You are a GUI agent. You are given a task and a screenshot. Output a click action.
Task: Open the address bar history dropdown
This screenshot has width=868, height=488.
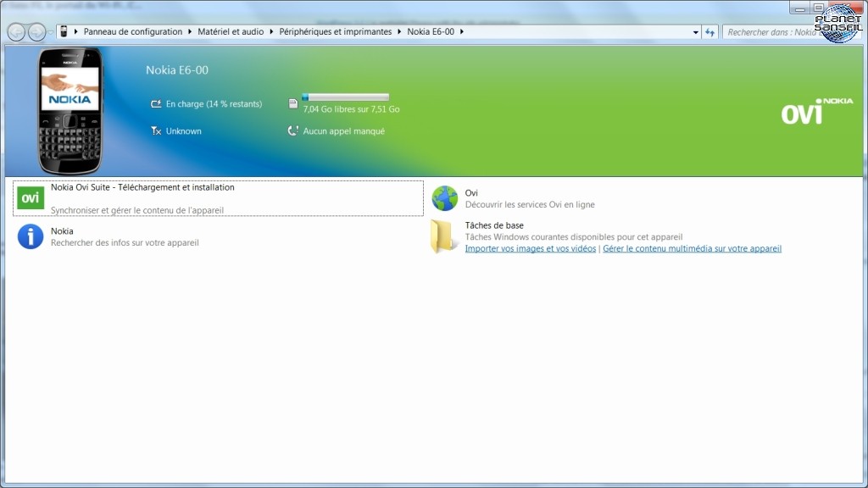point(696,32)
